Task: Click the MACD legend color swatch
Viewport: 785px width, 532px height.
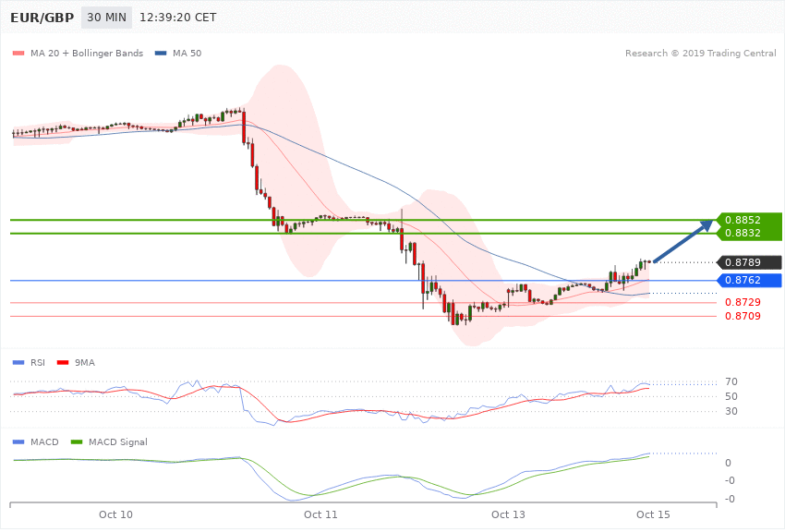Action: [18, 441]
